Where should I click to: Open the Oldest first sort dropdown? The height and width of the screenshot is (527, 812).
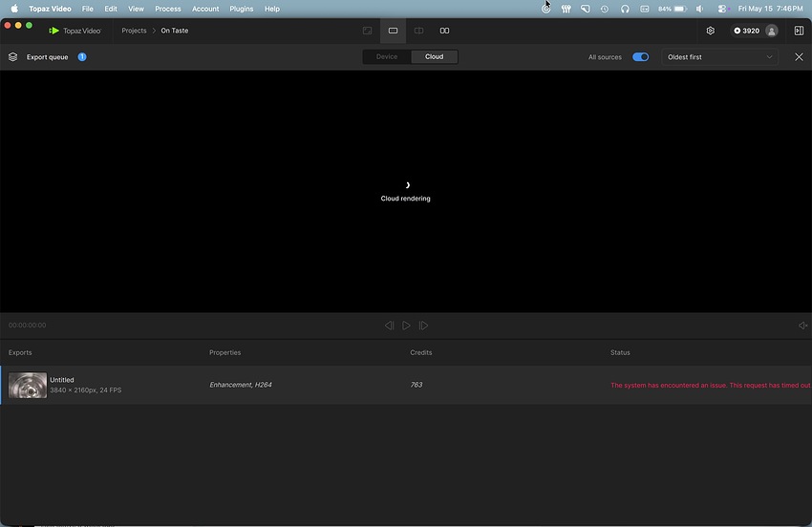coord(719,57)
